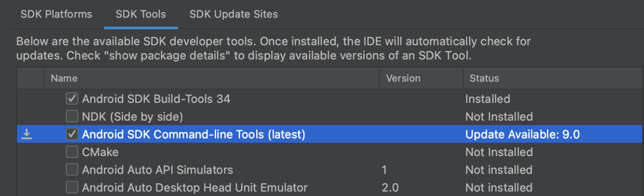
Task: Tick the CMake checkbox
Action: [x=72, y=152]
